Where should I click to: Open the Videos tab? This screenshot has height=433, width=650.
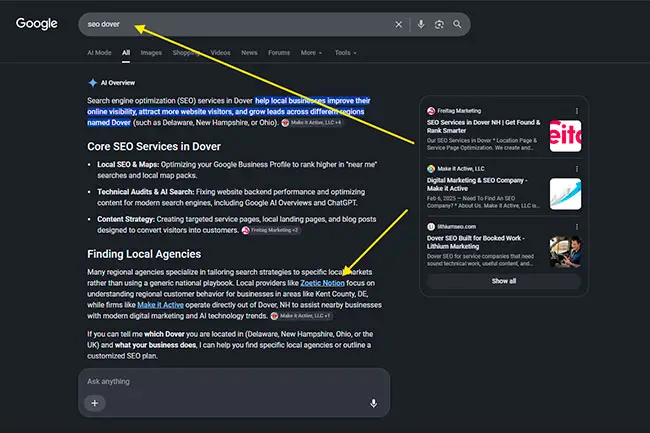tap(220, 53)
